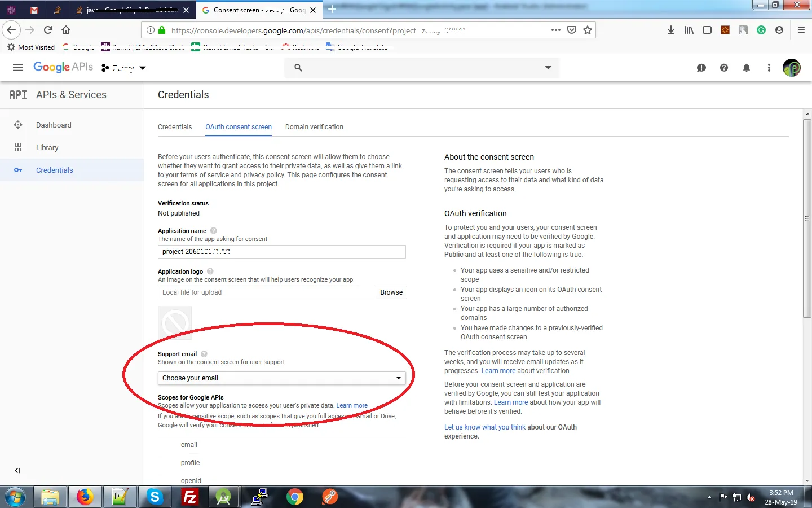Switch to the Domain verification tab
The height and width of the screenshot is (508, 812).
pyautogui.click(x=314, y=127)
